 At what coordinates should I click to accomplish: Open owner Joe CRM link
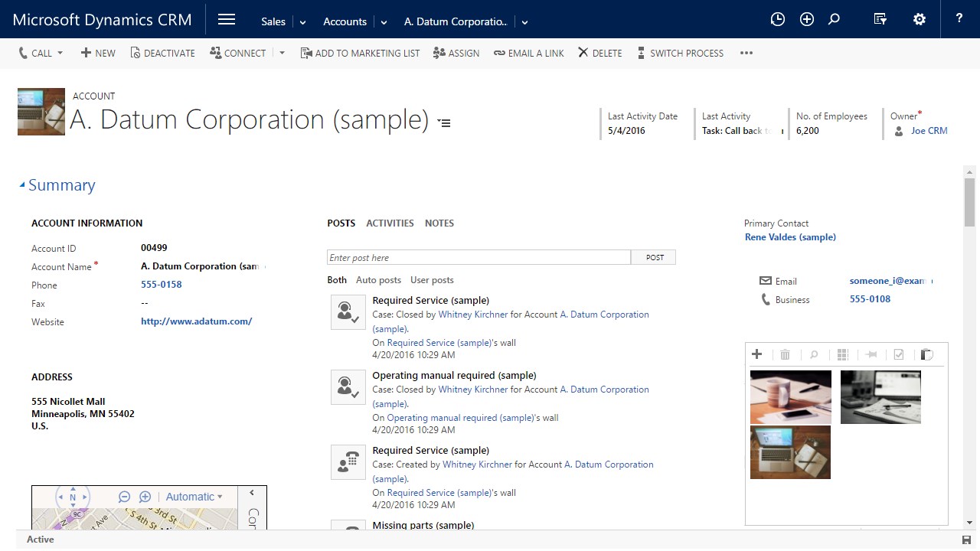click(x=929, y=131)
